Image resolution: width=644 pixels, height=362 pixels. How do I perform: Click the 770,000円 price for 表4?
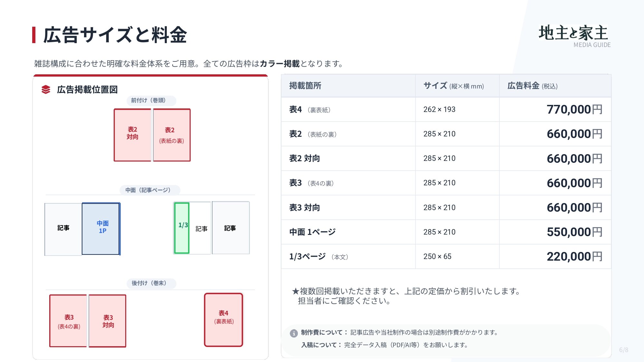tap(574, 109)
